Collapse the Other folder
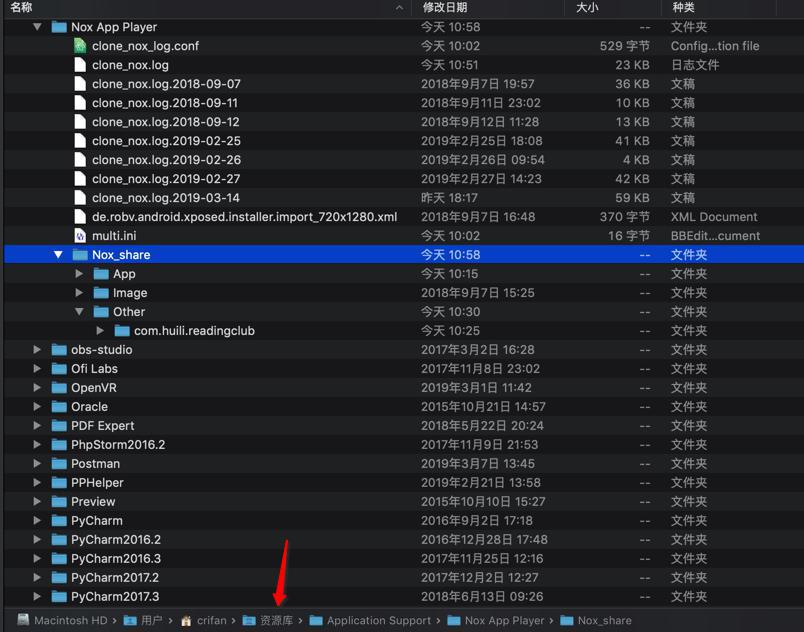The image size is (804, 632). [x=79, y=311]
